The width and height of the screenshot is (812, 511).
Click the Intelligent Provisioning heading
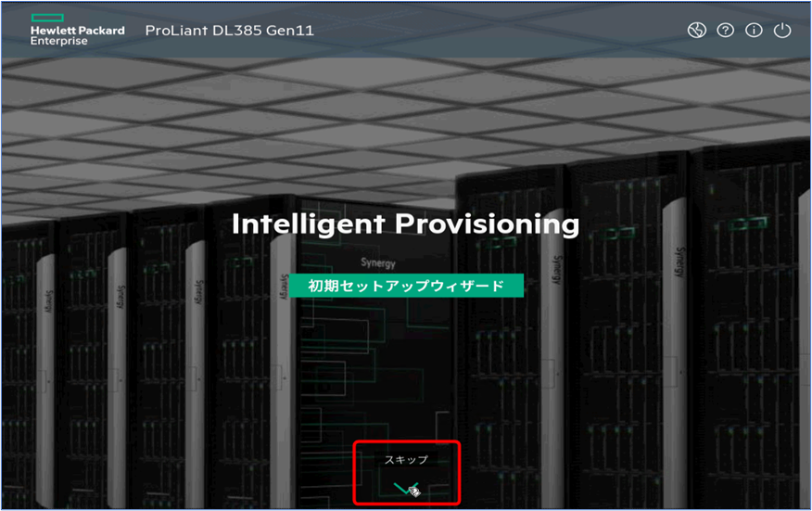[405, 224]
